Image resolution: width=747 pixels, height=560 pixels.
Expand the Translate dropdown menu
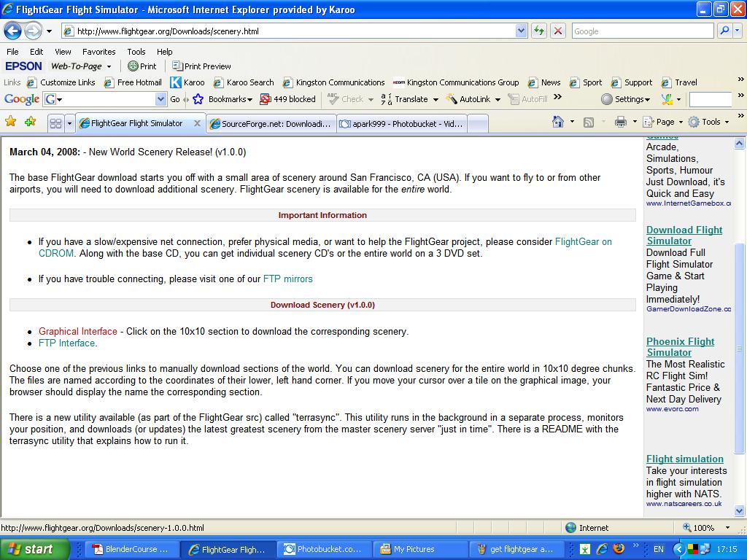[x=435, y=99]
